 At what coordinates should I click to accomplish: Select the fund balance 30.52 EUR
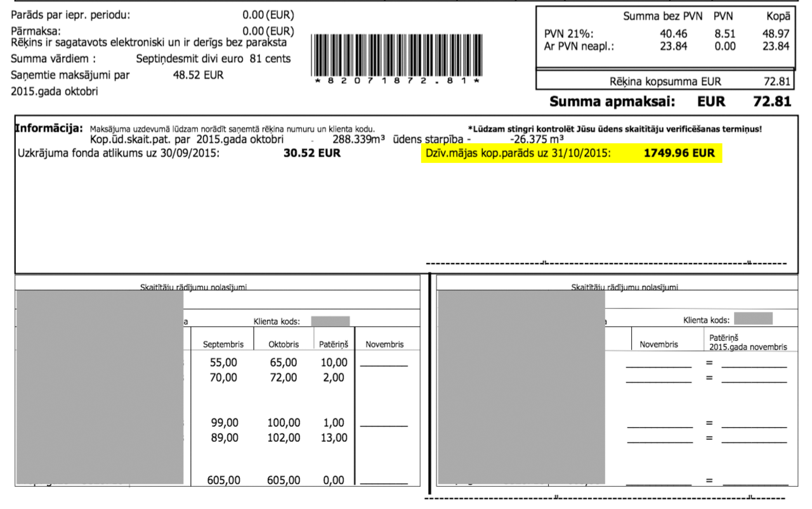pyautogui.click(x=312, y=153)
